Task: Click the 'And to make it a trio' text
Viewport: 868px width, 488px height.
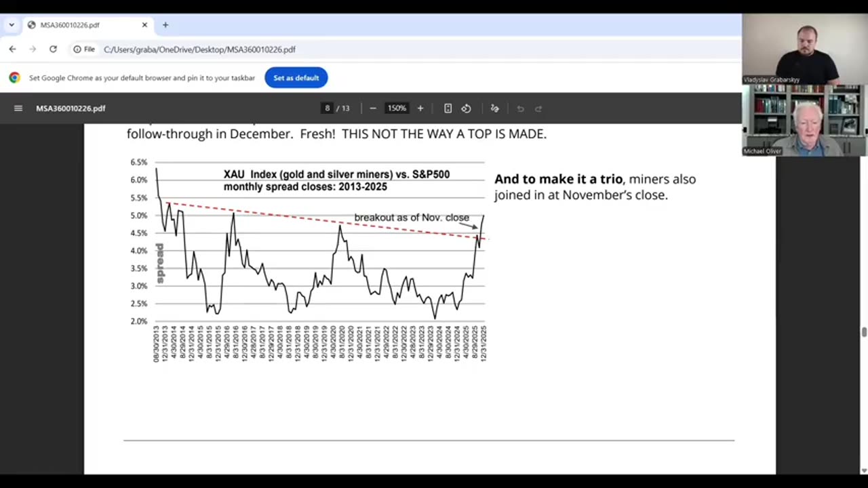Action: [x=558, y=179]
